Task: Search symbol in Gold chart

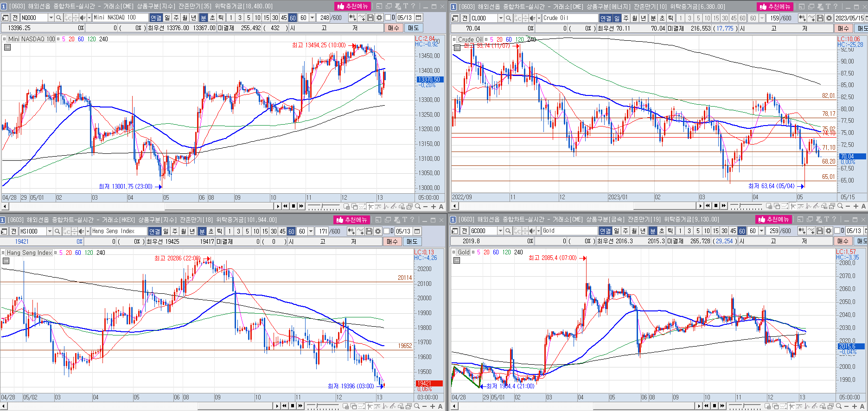Action: tap(508, 230)
